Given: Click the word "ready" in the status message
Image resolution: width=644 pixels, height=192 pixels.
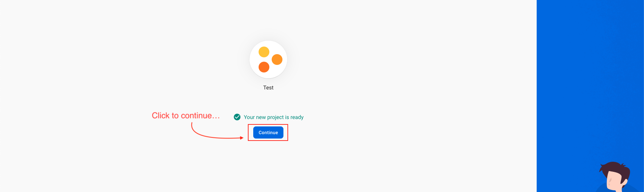Looking at the screenshot, I should point(297,117).
